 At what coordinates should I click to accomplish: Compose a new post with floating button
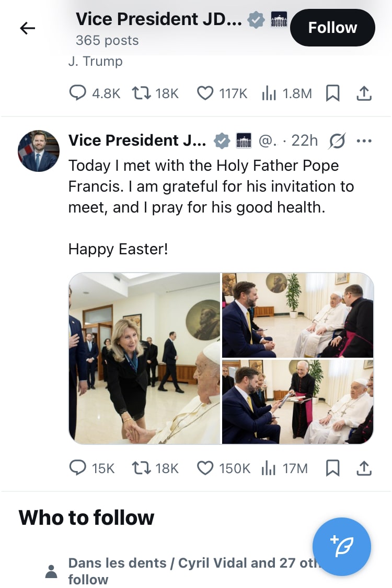tap(342, 546)
